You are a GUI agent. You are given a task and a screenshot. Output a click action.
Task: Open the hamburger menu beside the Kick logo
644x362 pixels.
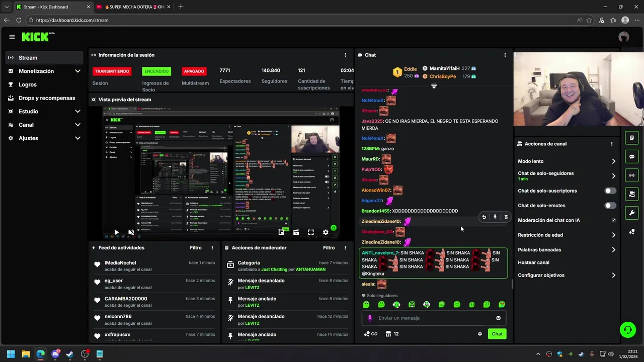(x=12, y=37)
